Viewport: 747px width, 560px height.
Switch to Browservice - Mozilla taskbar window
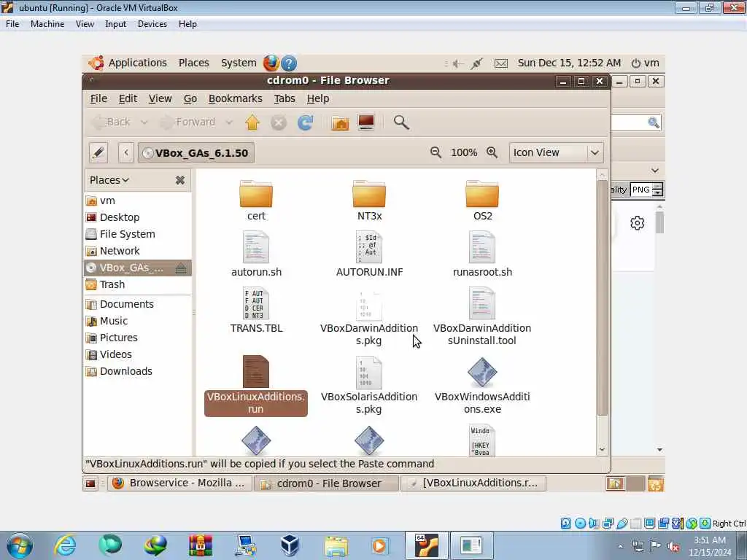point(179,483)
